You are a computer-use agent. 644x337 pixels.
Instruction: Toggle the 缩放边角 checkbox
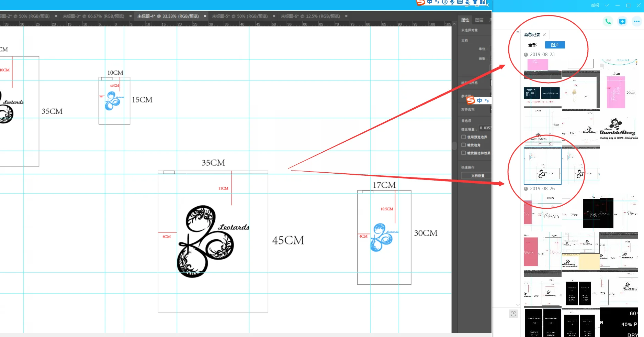pyautogui.click(x=463, y=145)
